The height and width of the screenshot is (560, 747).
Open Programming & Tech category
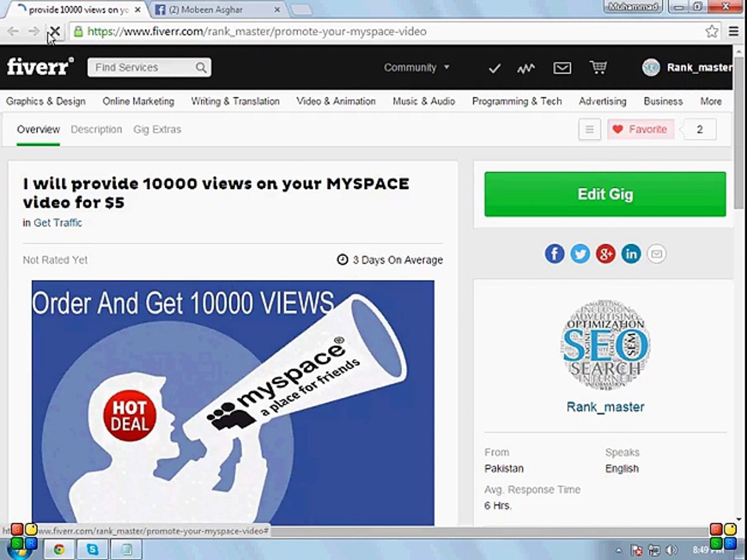point(517,101)
